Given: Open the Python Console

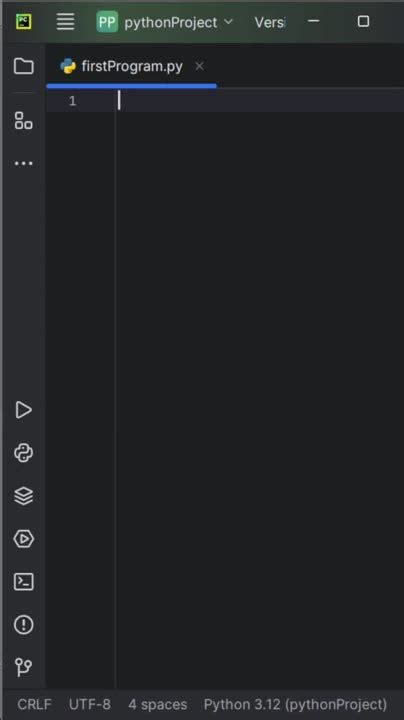Looking at the screenshot, I should 23,453.
